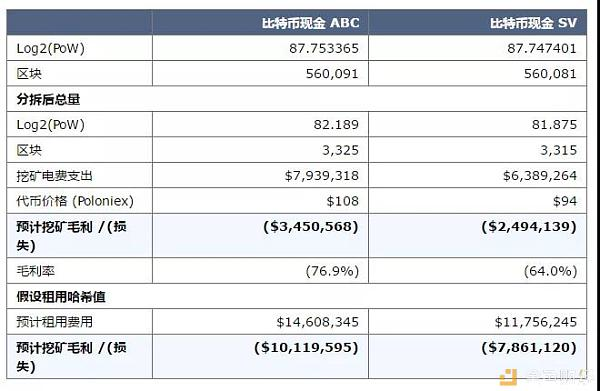Click the watermark logo icon at bottom right
The height and width of the screenshot is (391, 600).
click(508, 377)
